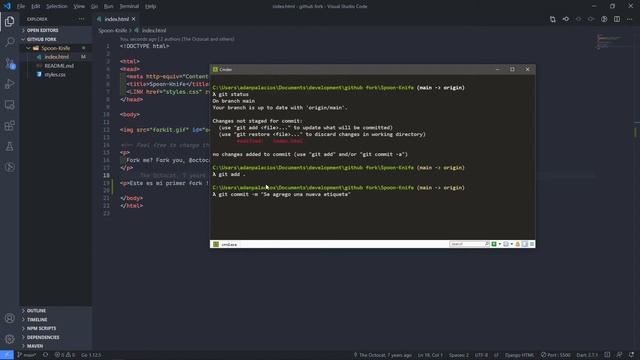This screenshot has height=360, width=640.
Task: Open the Testing flask view
Action: (9, 146)
